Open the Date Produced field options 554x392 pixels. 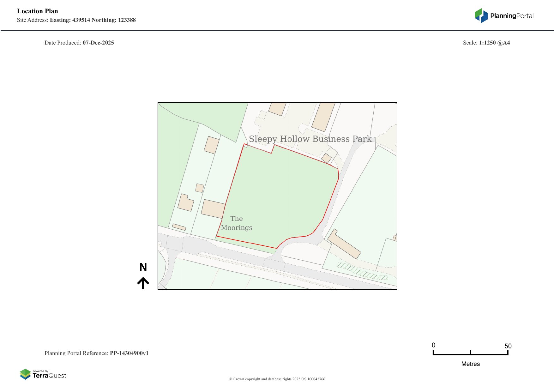click(x=79, y=43)
